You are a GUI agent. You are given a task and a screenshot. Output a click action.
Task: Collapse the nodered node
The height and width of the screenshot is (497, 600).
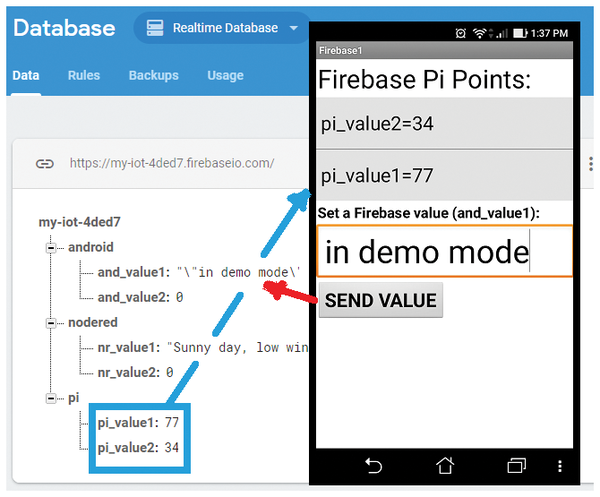point(51,323)
